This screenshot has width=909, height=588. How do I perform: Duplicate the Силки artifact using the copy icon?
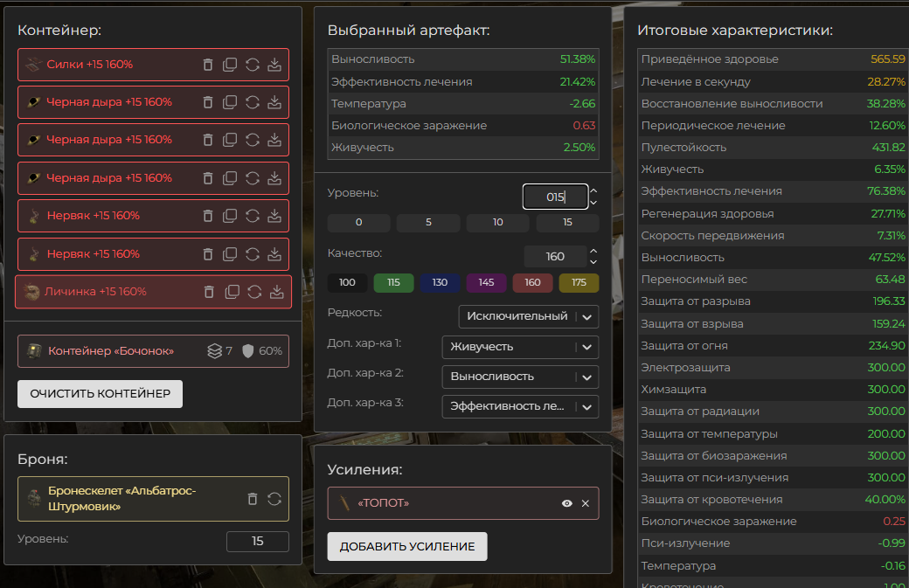230,65
